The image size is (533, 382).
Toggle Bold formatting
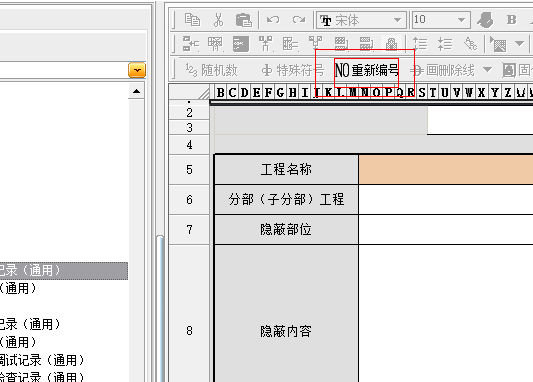pyautogui.click(x=511, y=20)
